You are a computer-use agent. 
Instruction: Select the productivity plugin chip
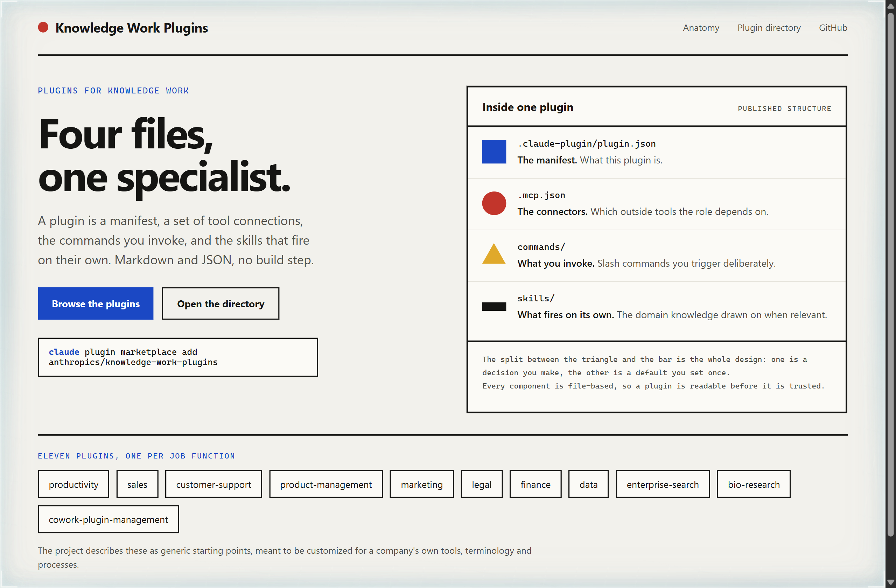(x=73, y=484)
